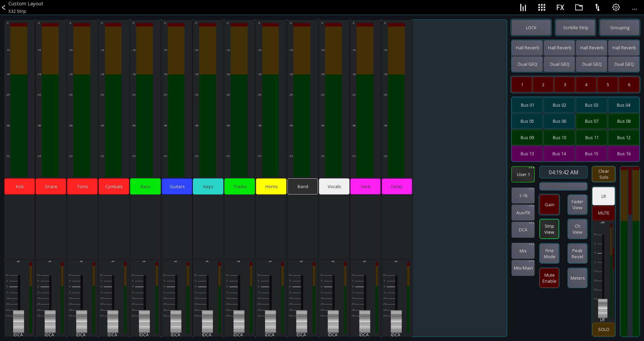This screenshot has width=644, height=341.
Task: Select mute group 6
Action: pos(629,84)
